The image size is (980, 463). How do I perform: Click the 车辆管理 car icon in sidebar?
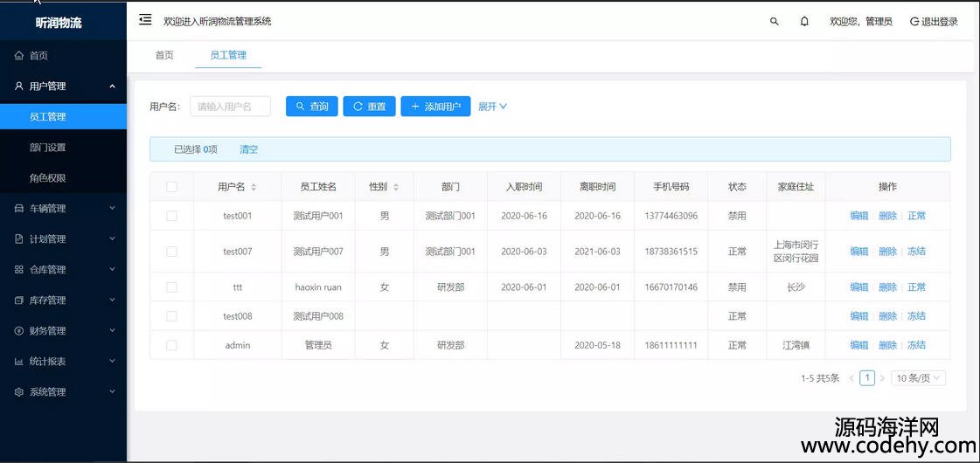point(19,208)
